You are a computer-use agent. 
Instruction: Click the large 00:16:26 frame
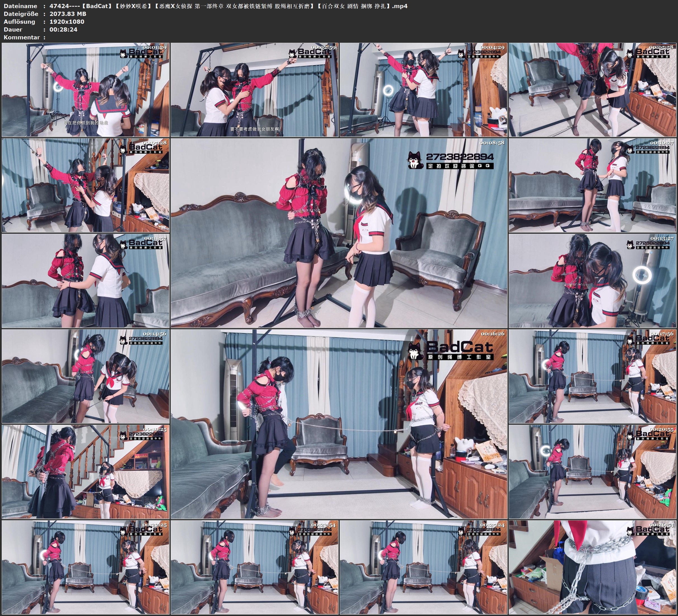(x=339, y=424)
